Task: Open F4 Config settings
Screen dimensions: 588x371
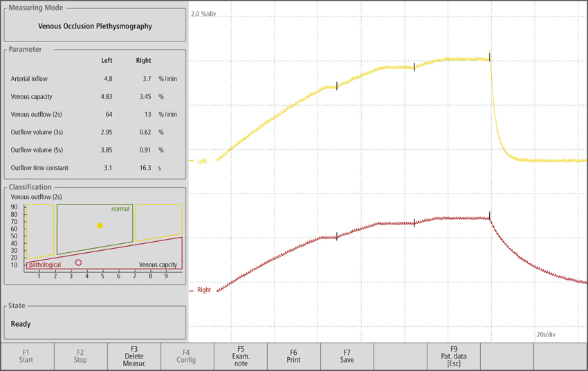Action: [186, 356]
